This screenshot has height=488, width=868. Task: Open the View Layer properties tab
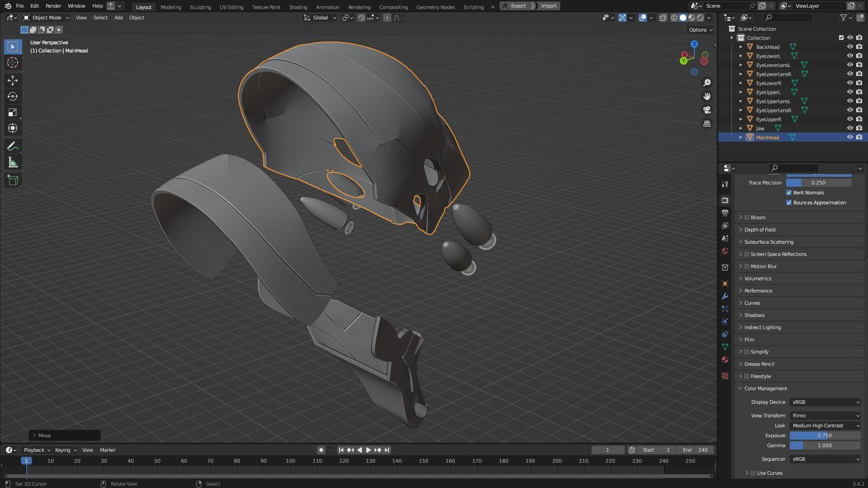tap(725, 225)
